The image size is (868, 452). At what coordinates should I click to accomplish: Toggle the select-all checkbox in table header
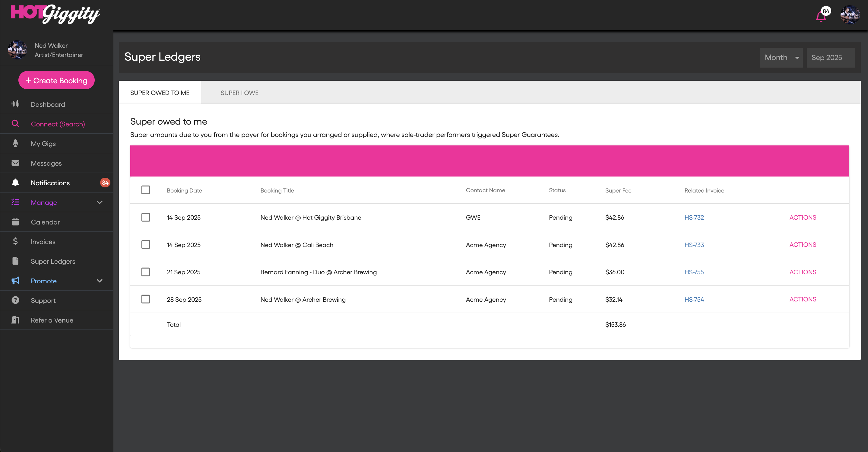(x=146, y=190)
